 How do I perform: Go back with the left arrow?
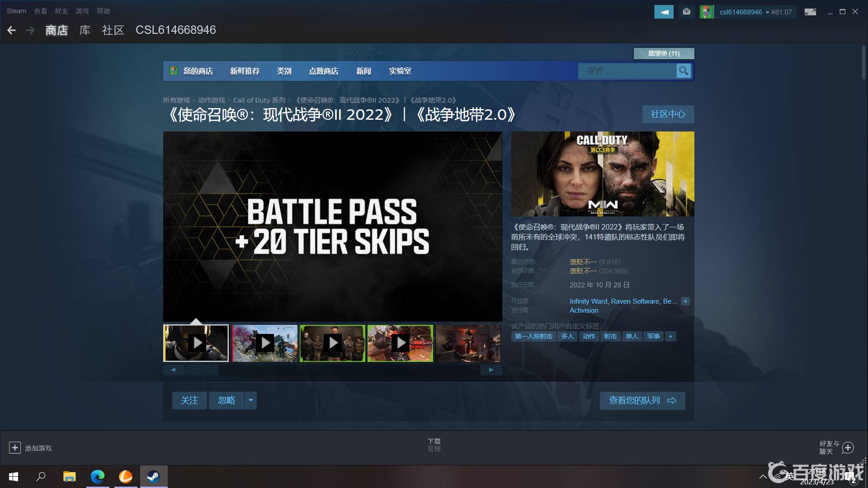click(x=12, y=30)
